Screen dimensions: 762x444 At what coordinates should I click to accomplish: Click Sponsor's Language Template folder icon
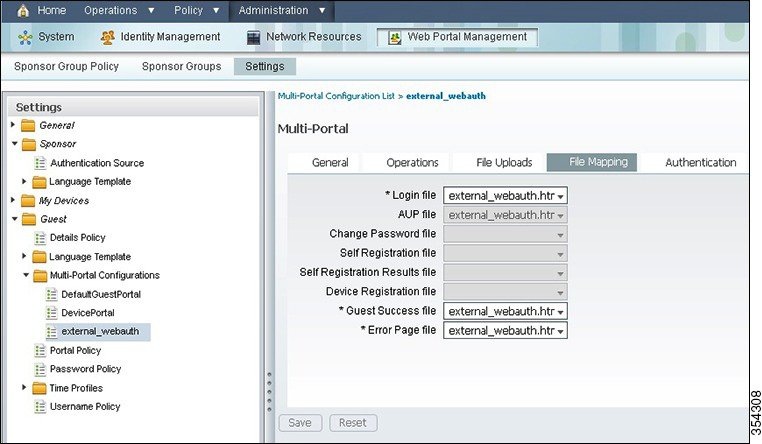pyautogui.click(x=39, y=182)
